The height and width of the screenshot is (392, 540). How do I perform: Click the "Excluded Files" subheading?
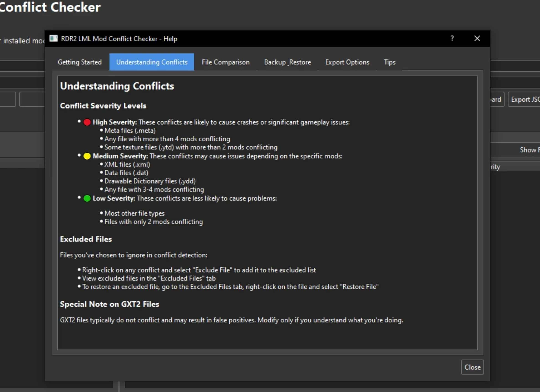(86, 239)
